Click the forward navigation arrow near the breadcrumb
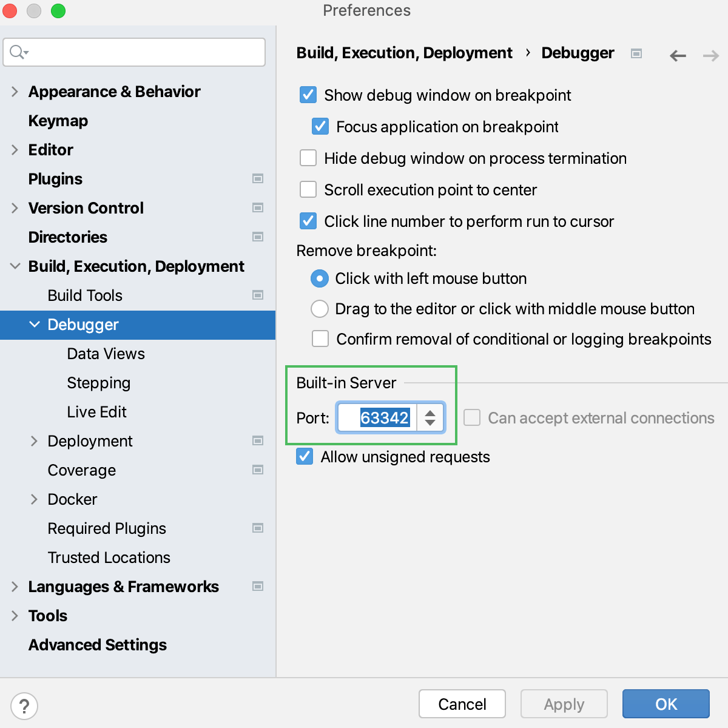Screen dimensions: 728x728 coord(710,55)
